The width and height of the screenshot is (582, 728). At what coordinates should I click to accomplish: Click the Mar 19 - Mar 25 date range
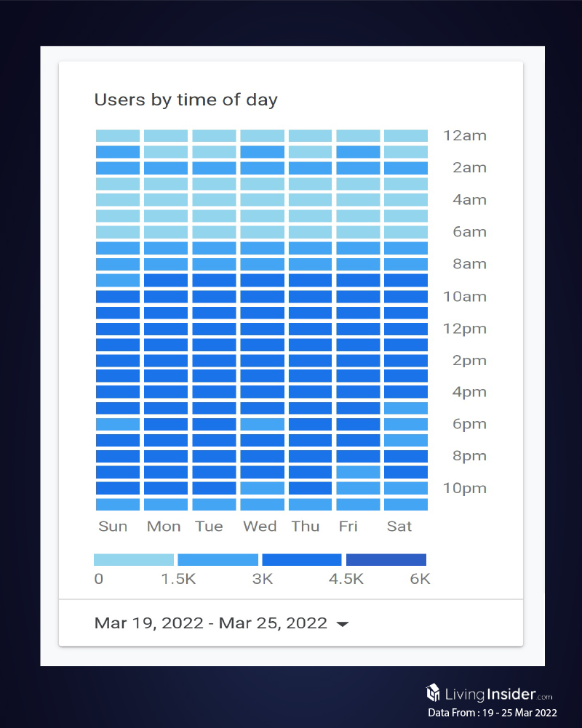210,623
